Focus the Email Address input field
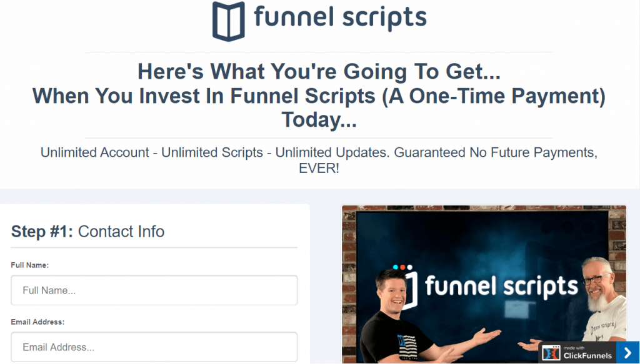The width and height of the screenshot is (640, 364). tap(154, 347)
